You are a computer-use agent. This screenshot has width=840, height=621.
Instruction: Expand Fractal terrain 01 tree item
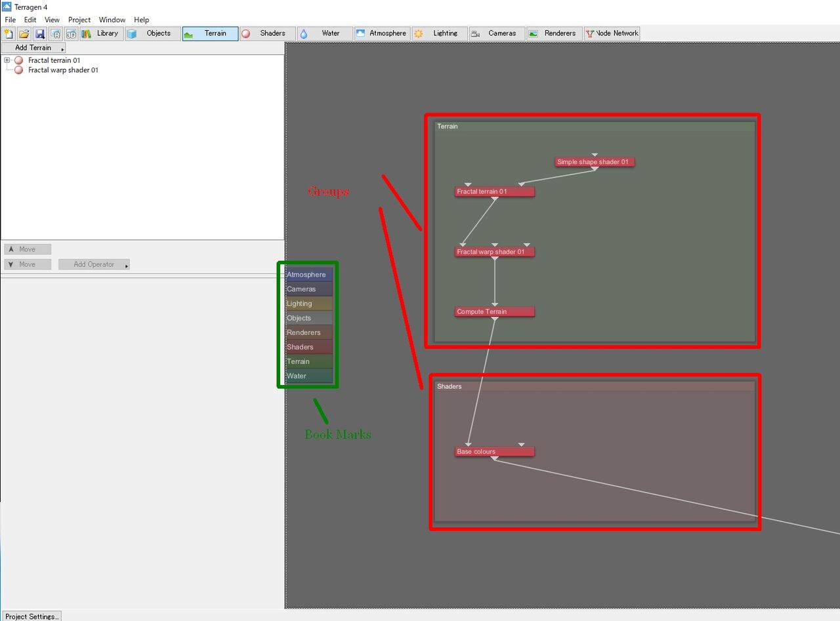(7, 60)
